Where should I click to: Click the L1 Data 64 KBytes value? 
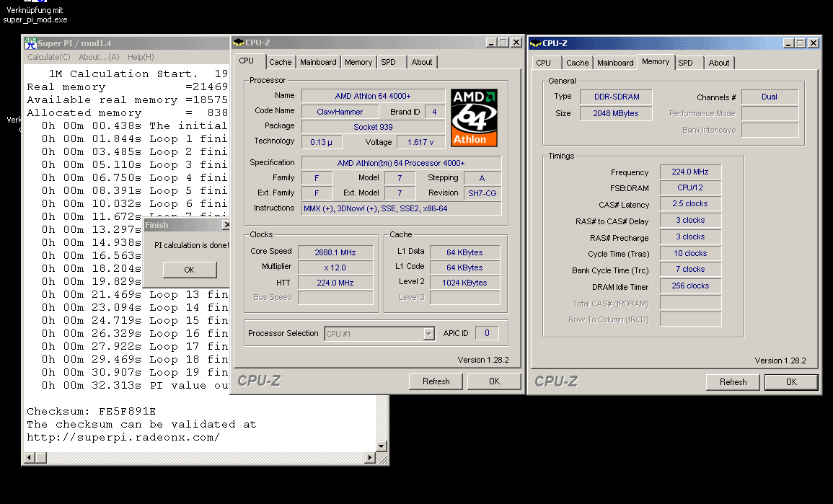465,252
